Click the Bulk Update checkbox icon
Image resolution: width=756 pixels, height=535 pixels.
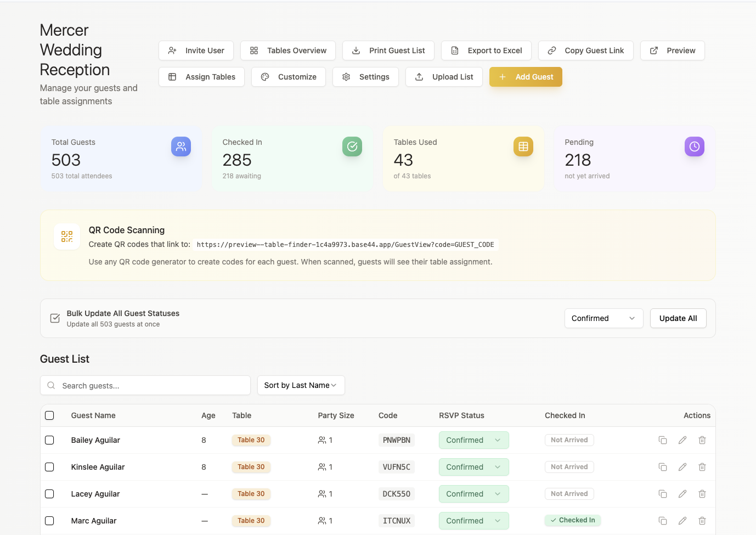(55, 318)
